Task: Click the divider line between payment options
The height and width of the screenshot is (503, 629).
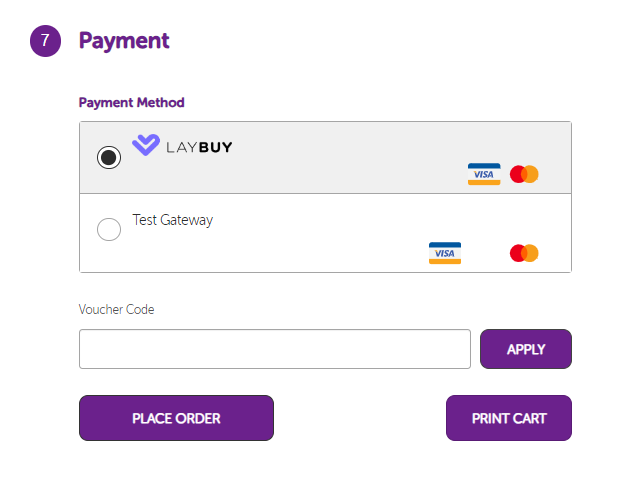Action: point(325,193)
